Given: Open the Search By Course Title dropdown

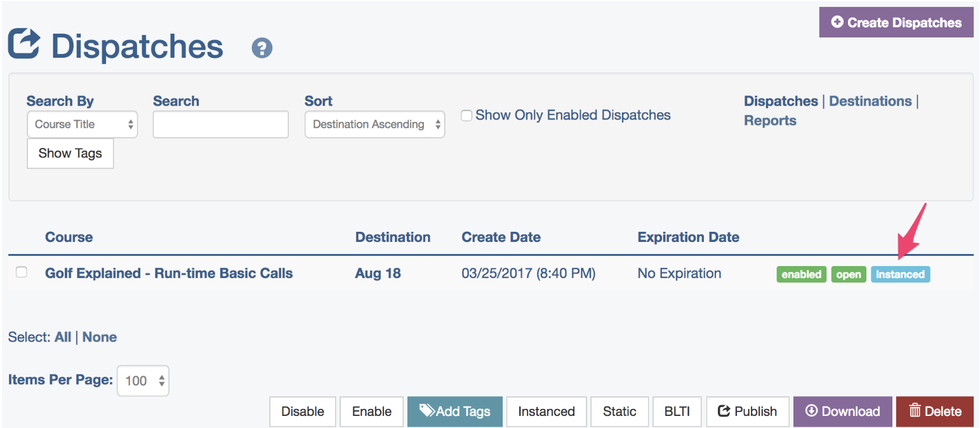Looking at the screenshot, I should pos(82,124).
